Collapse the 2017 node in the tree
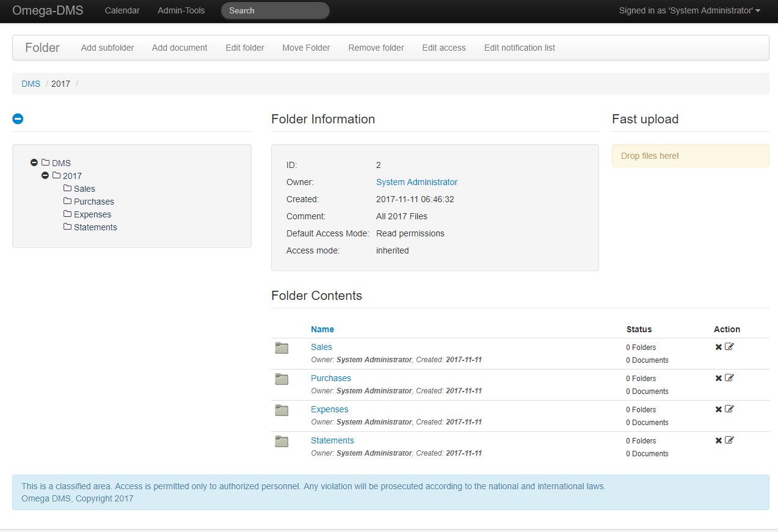 (45, 175)
